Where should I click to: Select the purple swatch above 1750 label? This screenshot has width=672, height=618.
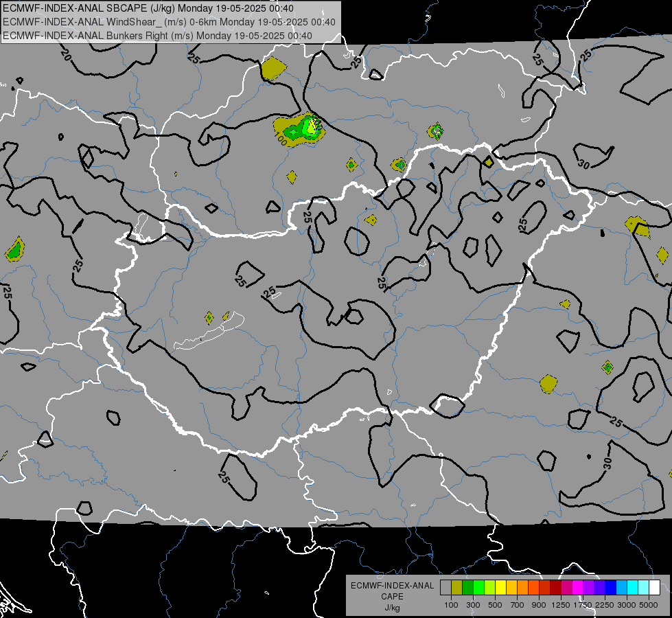click(x=588, y=588)
